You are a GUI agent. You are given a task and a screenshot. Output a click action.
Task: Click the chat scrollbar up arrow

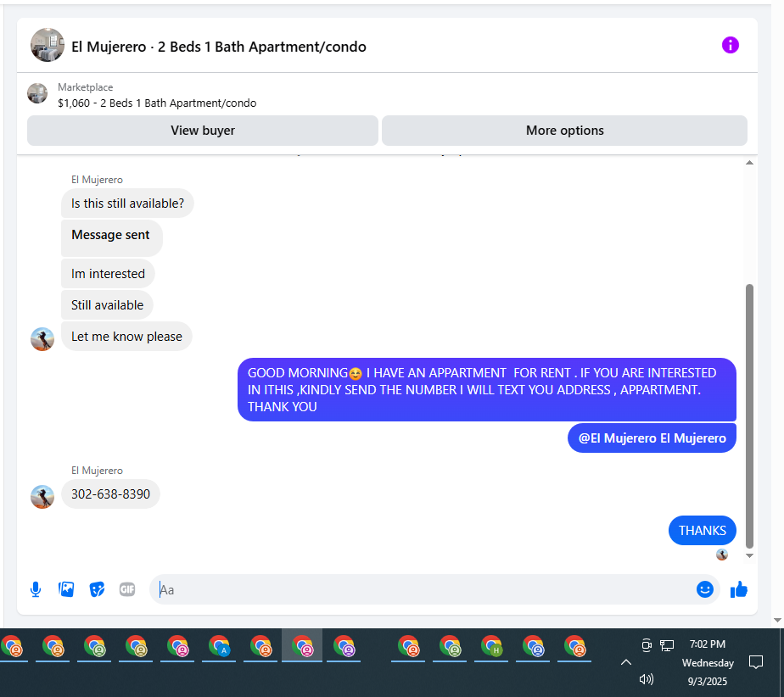click(749, 163)
